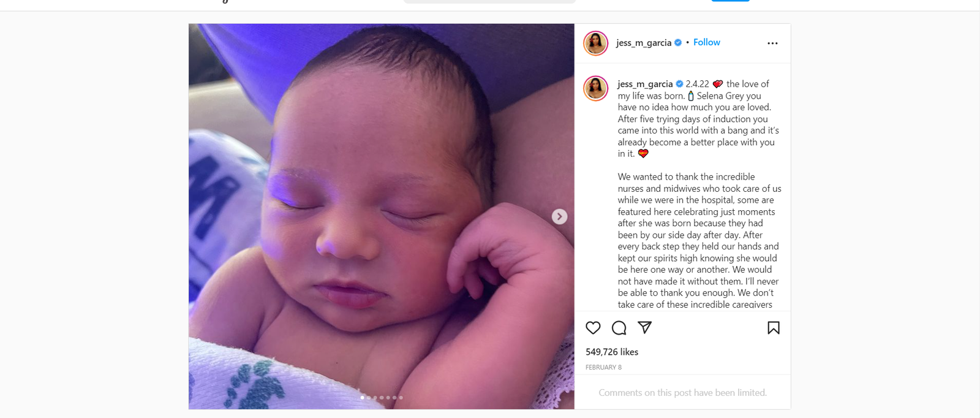980x418 pixels.
Task: Save the post with the bookmark icon
Action: point(774,328)
